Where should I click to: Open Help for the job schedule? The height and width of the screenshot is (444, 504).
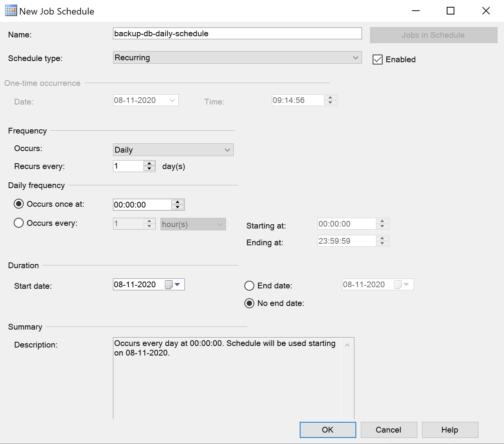(x=450, y=430)
